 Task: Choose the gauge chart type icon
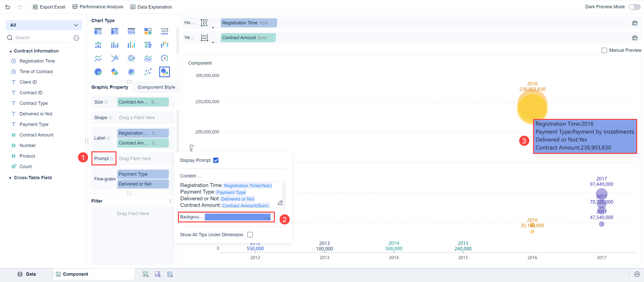click(164, 58)
